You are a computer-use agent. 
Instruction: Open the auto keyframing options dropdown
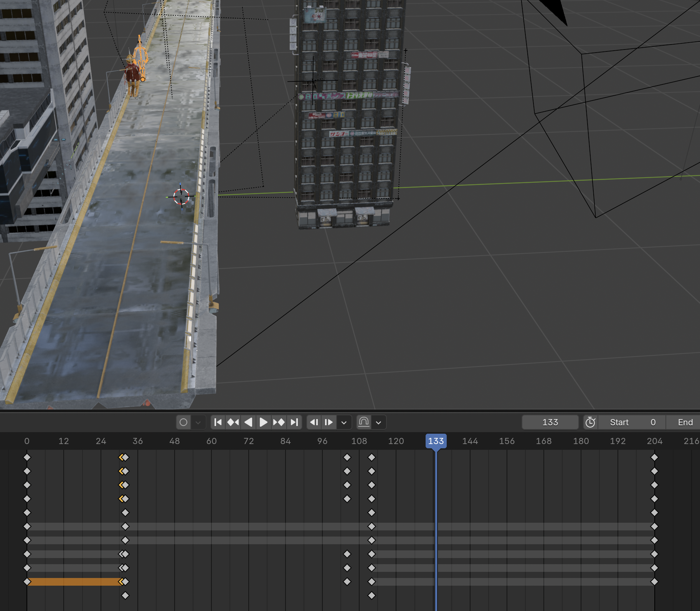(198, 422)
